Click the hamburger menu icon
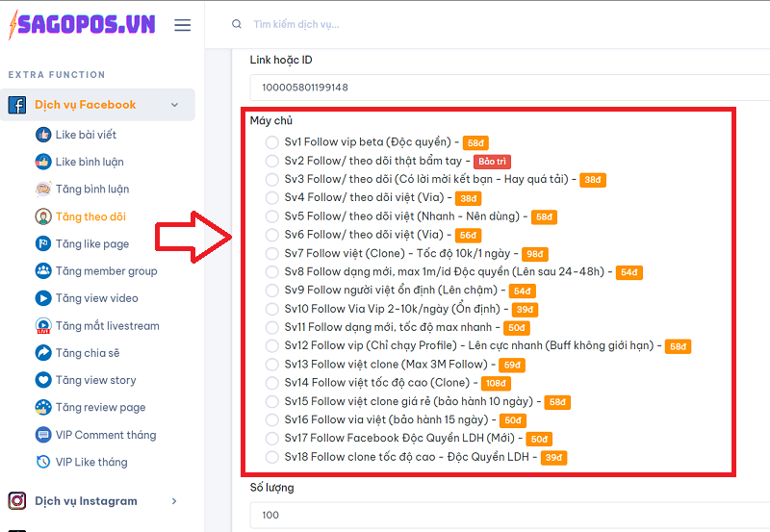The width and height of the screenshot is (770, 532). coord(182,25)
